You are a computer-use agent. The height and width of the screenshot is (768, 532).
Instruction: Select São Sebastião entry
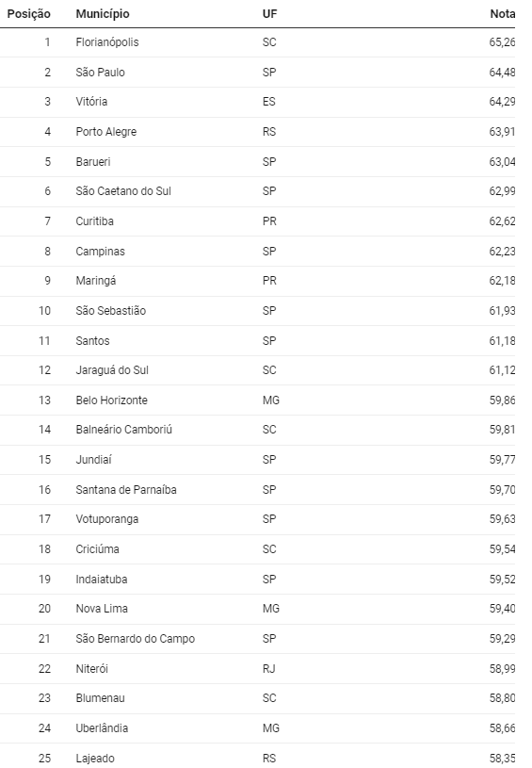coord(110,311)
